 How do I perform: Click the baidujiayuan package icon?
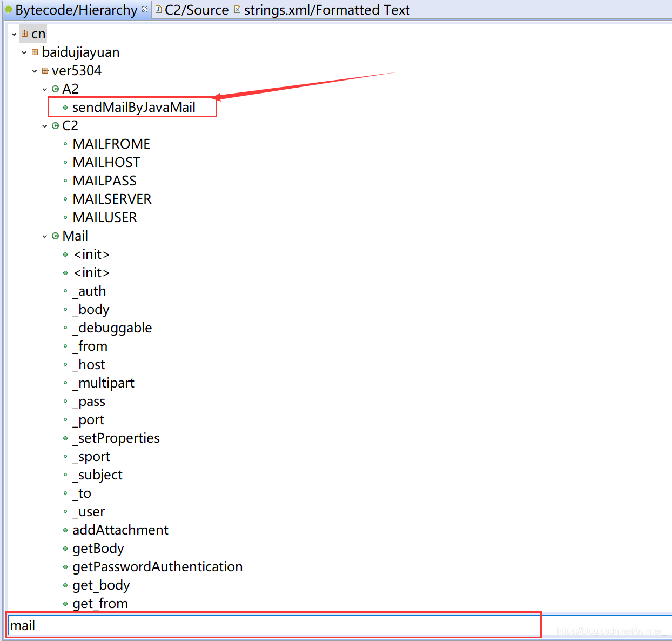click(x=35, y=52)
